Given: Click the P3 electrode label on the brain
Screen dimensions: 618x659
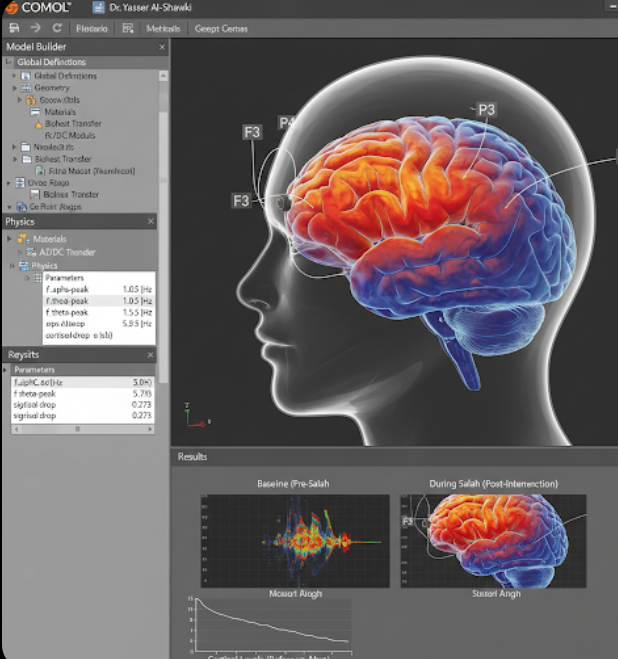Looking at the screenshot, I should (487, 109).
